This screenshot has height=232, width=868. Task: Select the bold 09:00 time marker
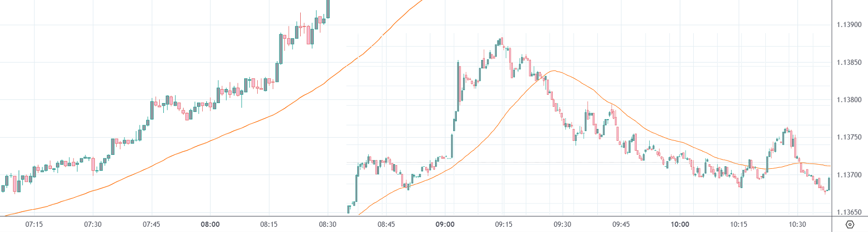point(445,224)
